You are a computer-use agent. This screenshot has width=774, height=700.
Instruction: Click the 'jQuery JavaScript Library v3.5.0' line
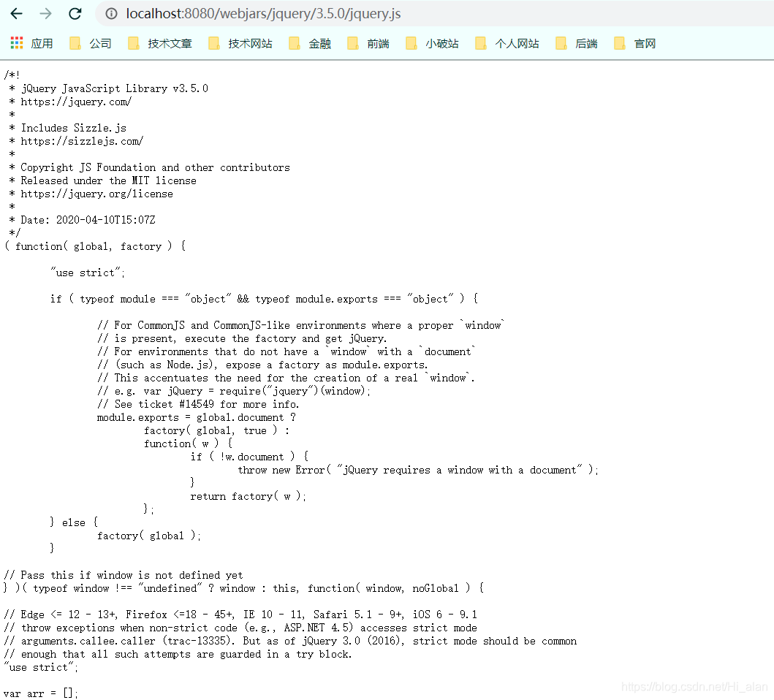click(115, 88)
